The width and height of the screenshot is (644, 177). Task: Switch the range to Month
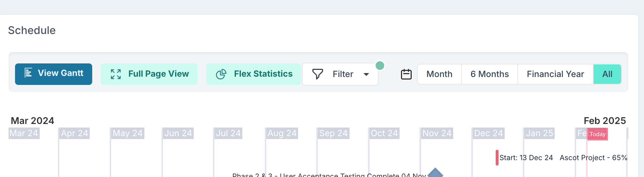439,74
